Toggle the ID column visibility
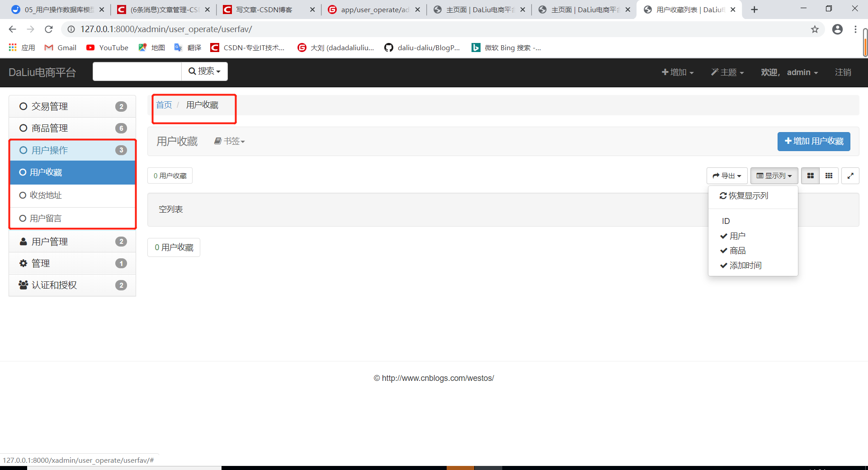This screenshot has height=470, width=868. point(753,221)
